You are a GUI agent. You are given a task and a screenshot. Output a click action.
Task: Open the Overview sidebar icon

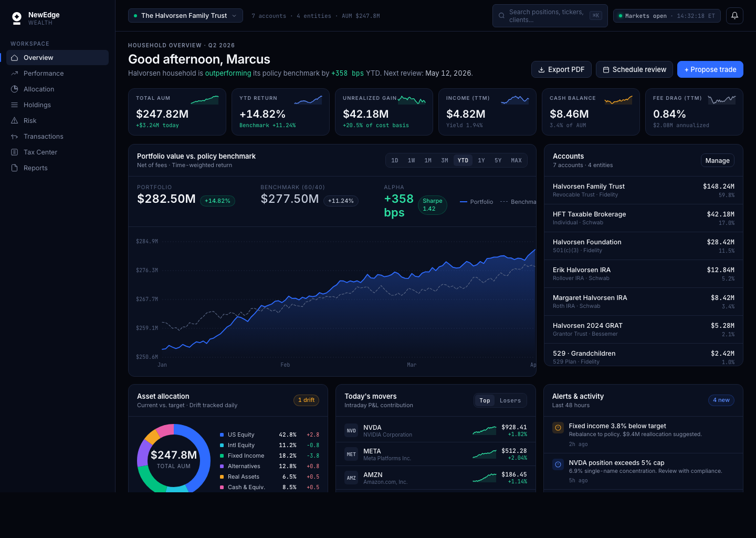tap(15, 58)
